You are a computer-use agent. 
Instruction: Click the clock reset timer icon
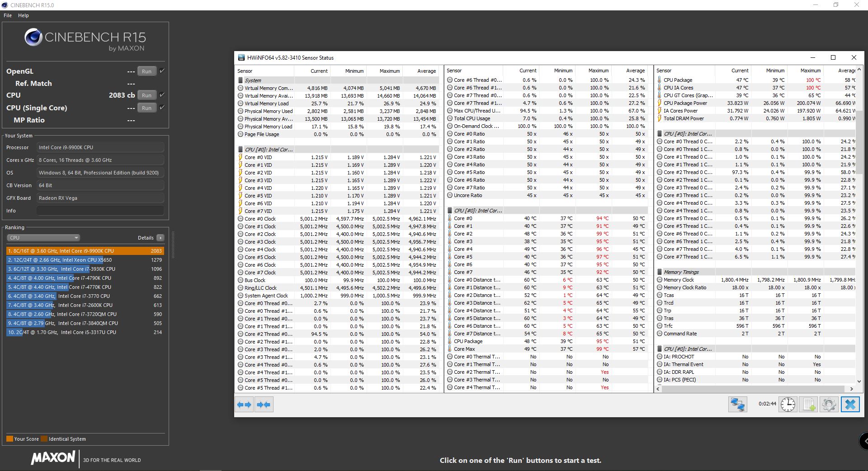pos(788,404)
